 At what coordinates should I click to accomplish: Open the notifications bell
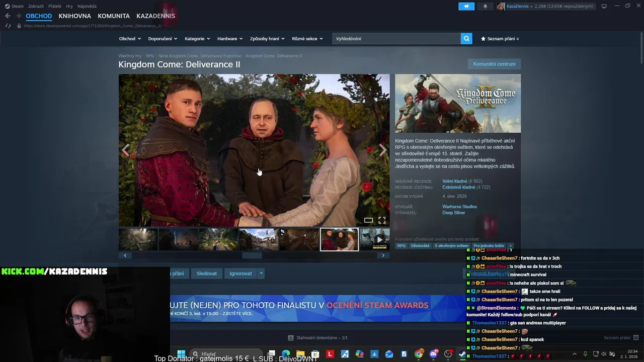(x=485, y=6)
